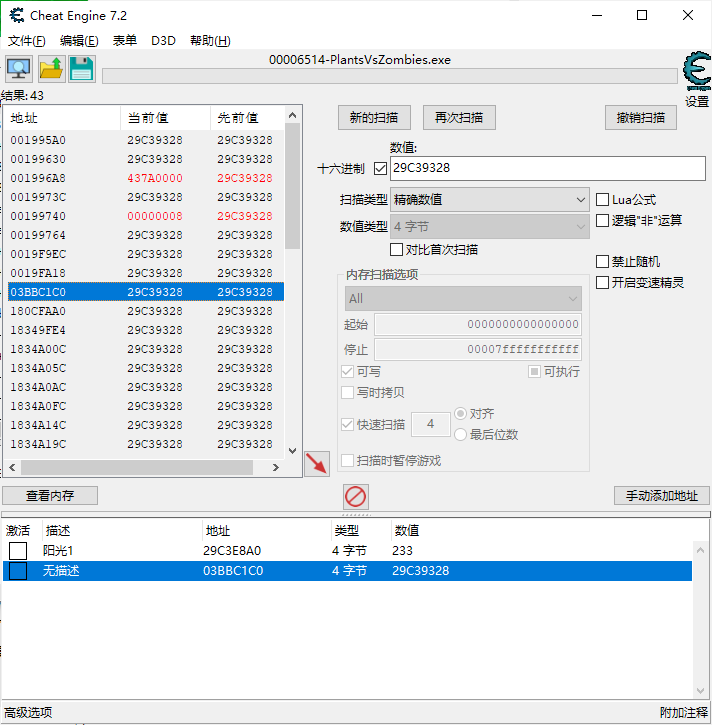Open the D3D menu
This screenshot has height=725, width=712.
coord(163,41)
